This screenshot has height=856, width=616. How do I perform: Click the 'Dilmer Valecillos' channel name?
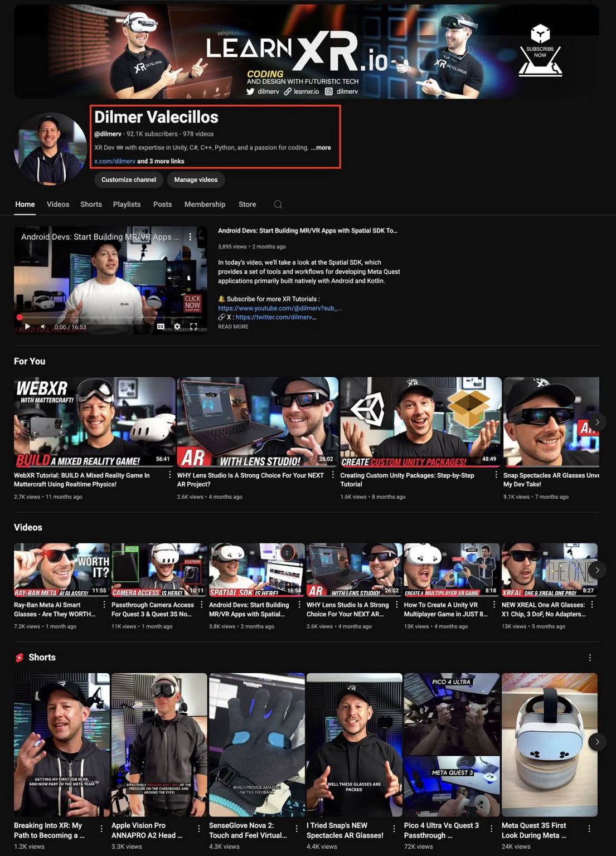click(156, 117)
